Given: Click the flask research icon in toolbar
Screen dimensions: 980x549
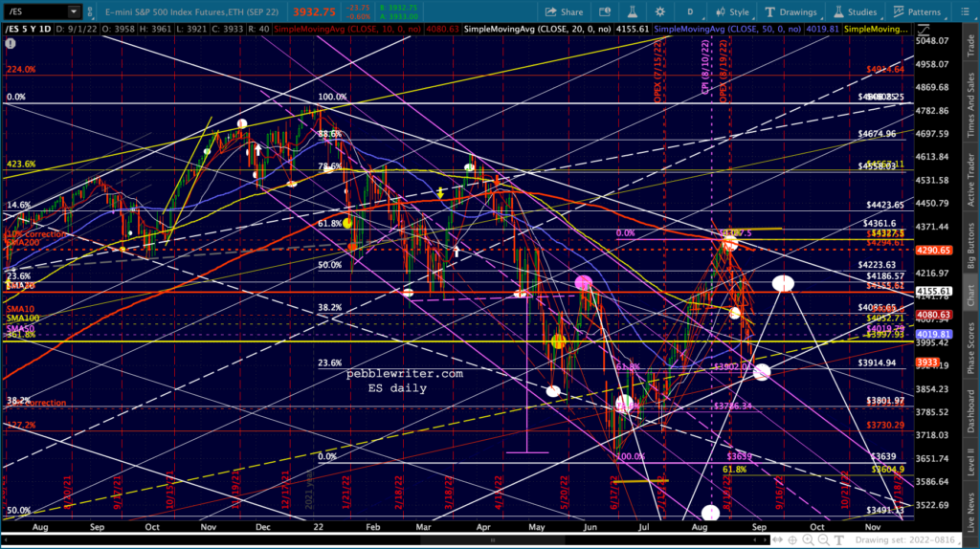Looking at the screenshot, I should tap(632, 11).
